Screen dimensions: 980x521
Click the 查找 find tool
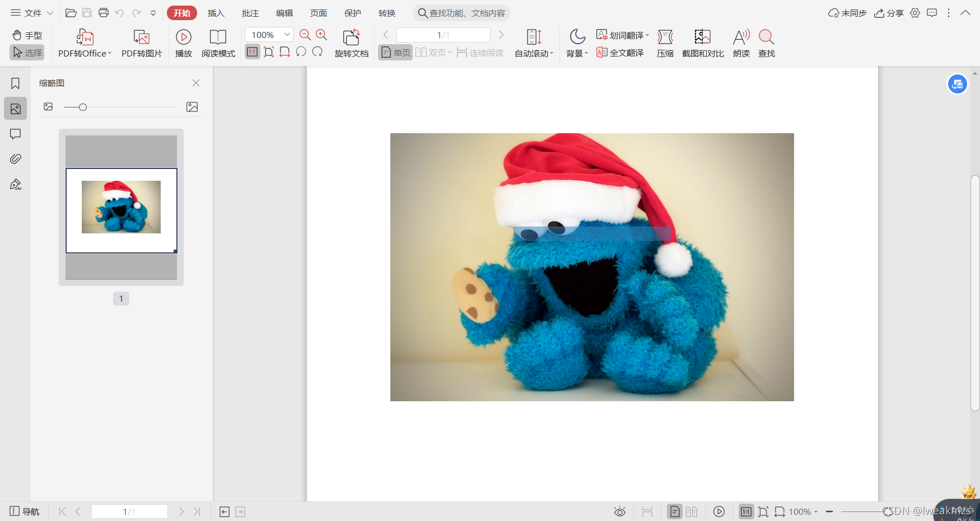coord(767,44)
